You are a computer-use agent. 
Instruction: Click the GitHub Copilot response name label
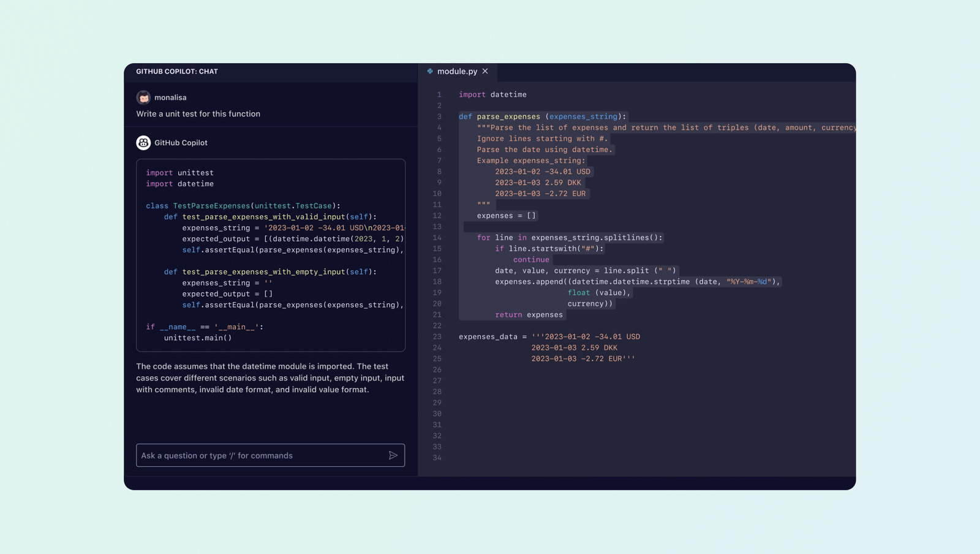(181, 143)
